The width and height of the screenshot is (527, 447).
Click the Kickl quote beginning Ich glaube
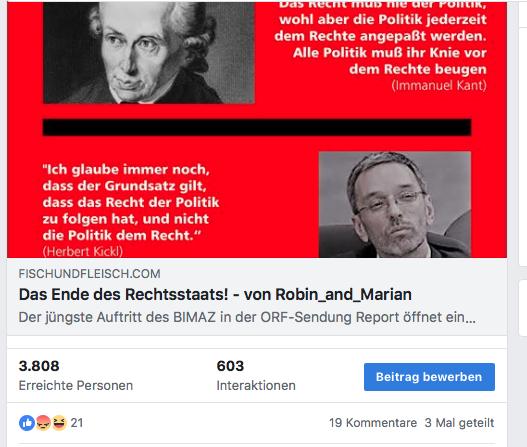coord(131,202)
